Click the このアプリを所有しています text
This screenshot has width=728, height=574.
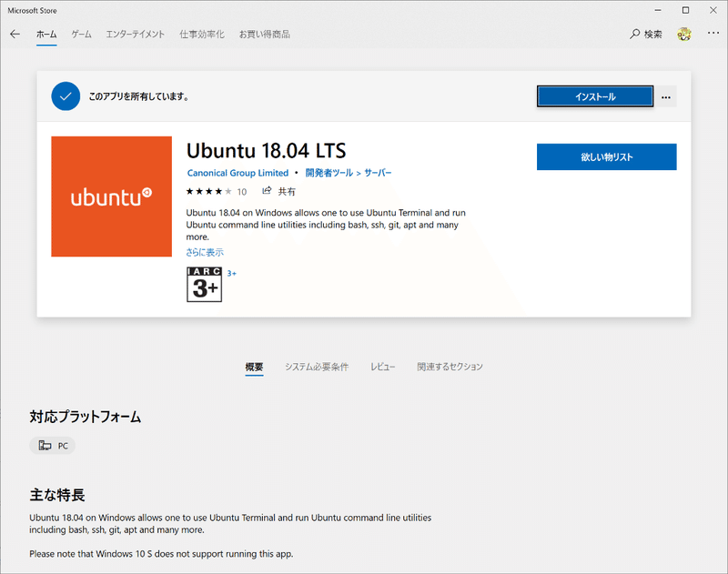point(139,96)
